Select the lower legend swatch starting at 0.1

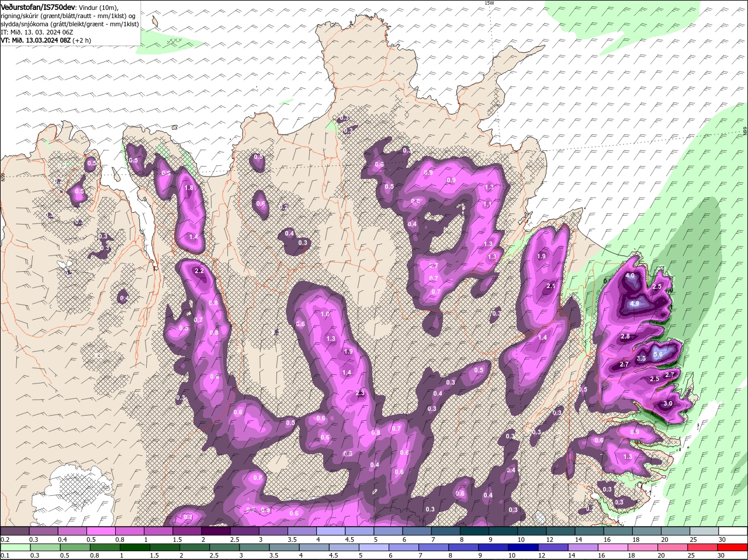15,548
